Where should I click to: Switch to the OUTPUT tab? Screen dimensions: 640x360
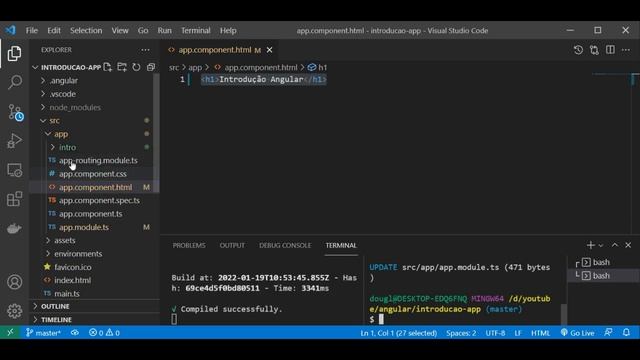pyautogui.click(x=232, y=245)
